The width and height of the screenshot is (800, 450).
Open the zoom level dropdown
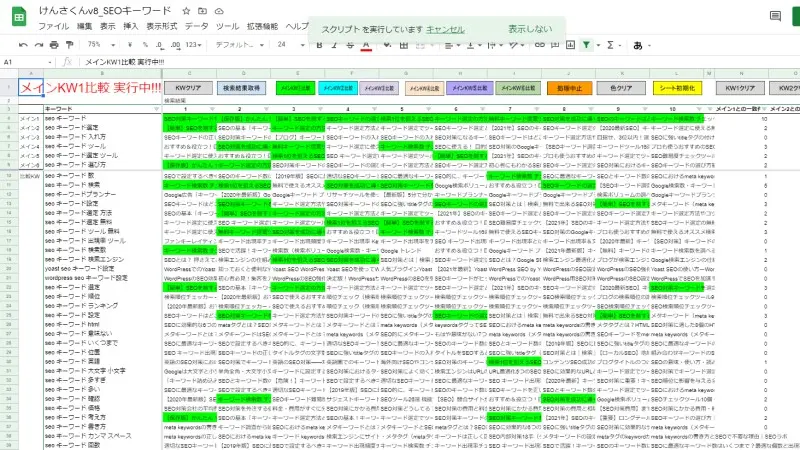100,45
